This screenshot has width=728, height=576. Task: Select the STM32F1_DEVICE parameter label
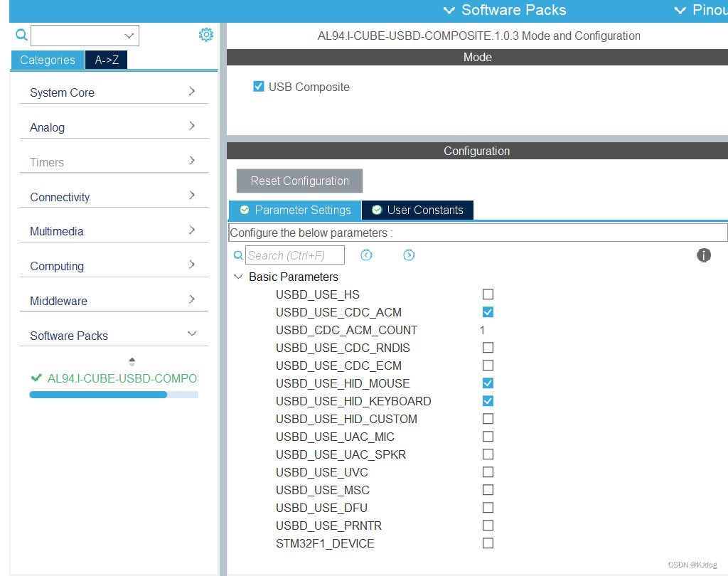[325, 543]
